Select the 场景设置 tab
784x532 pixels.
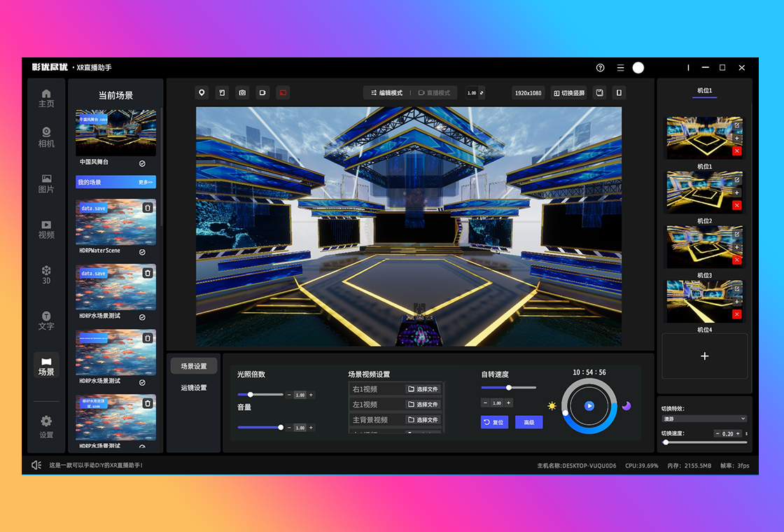[194, 366]
